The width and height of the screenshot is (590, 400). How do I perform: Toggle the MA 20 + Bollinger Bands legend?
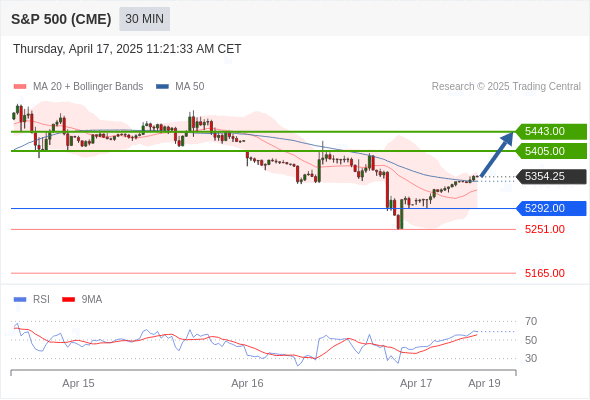tap(88, 87)
